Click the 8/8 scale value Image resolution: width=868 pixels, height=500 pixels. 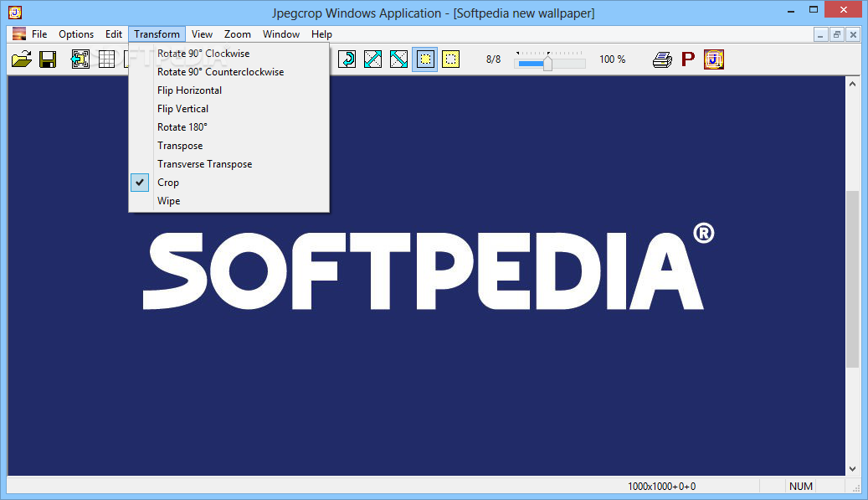point(493,59)
